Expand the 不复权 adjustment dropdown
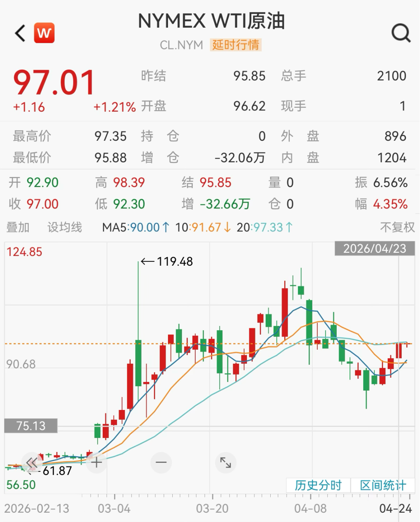 coord(397,227)
